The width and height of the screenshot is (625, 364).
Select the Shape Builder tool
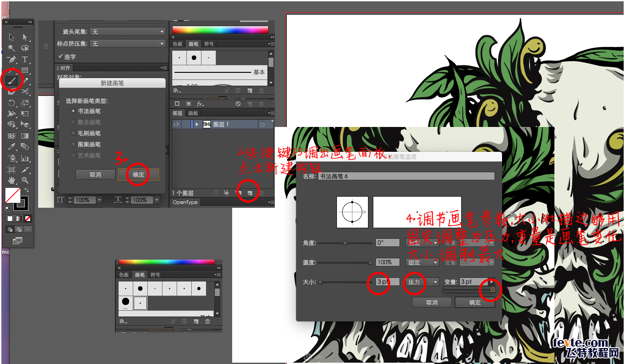pos(12,125)
